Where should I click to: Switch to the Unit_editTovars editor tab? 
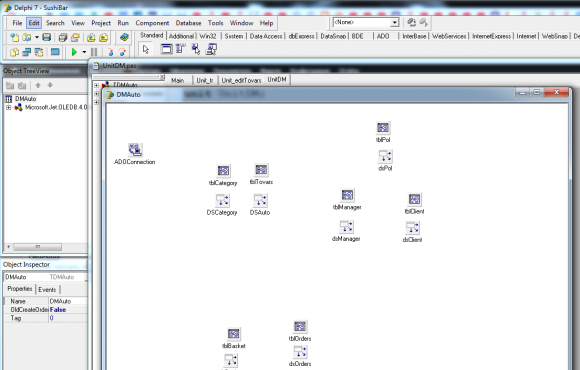[x=241, y=80]
